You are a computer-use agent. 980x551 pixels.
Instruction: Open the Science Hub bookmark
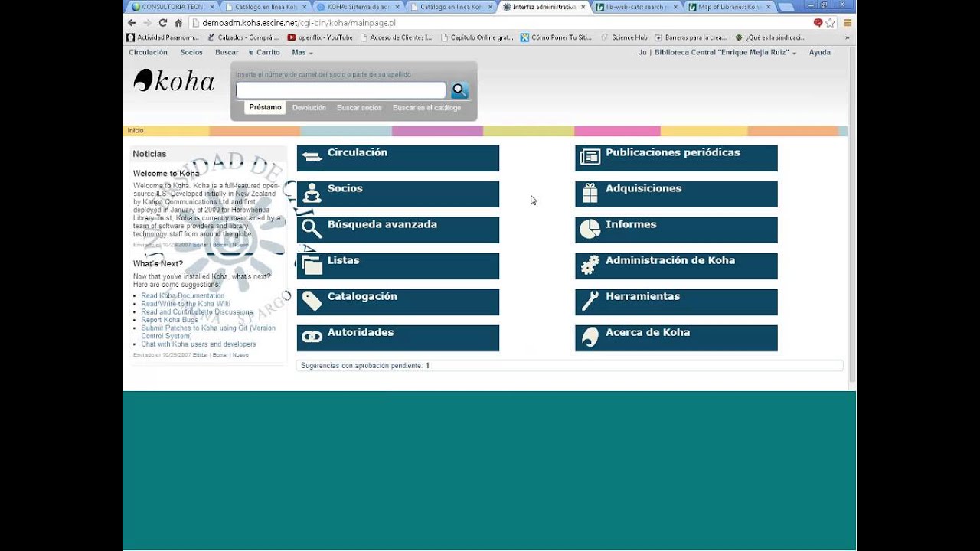[x=624, y=37]
